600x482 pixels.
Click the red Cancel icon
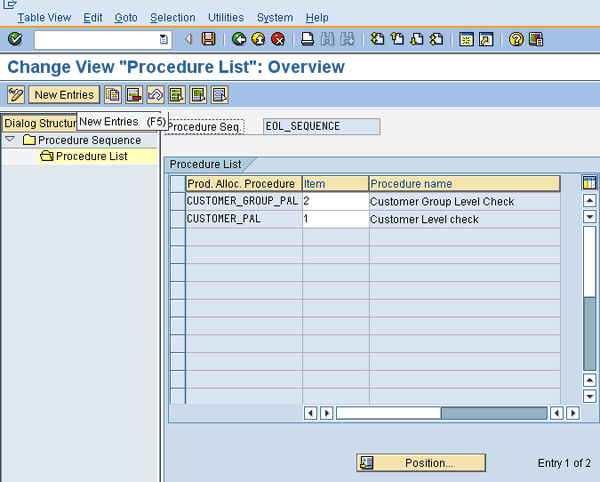coord(277,39)
